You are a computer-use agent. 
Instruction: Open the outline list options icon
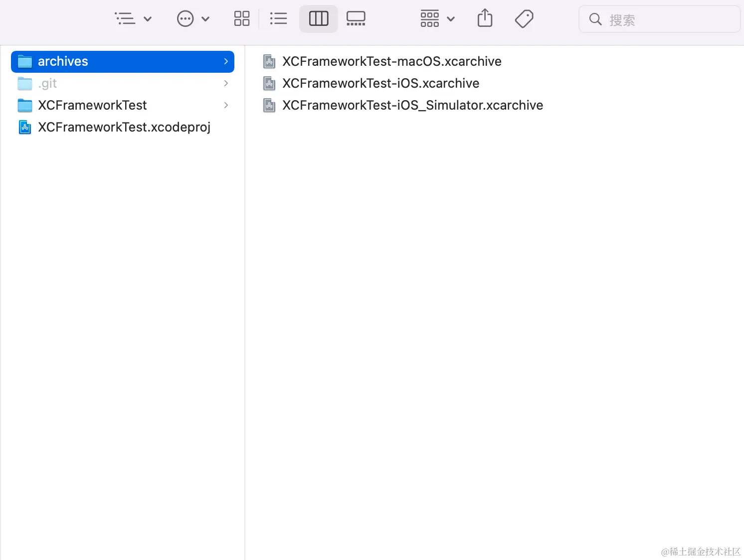pos(125,19)
